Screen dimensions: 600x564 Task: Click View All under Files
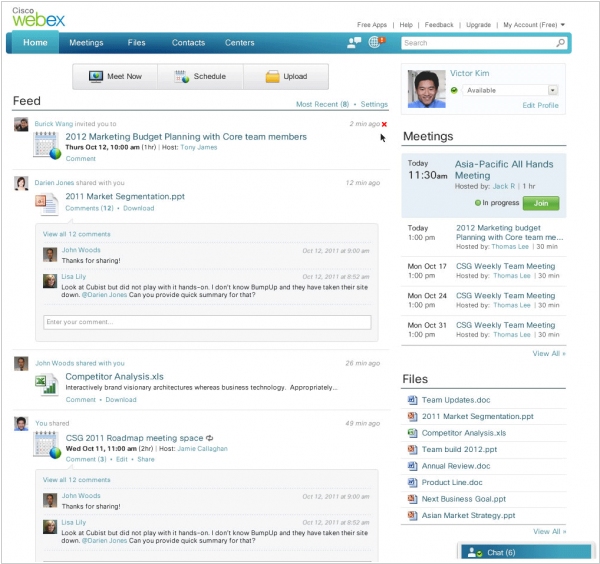coord(549,531)
